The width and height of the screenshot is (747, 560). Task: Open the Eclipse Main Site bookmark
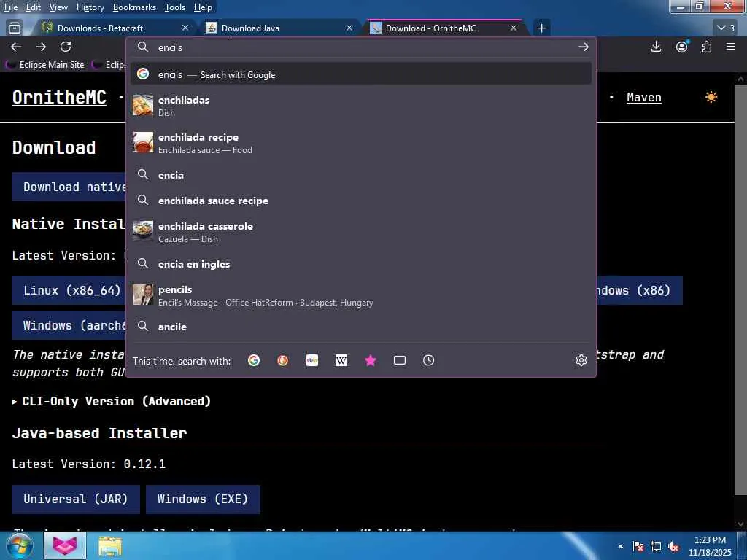44,64
